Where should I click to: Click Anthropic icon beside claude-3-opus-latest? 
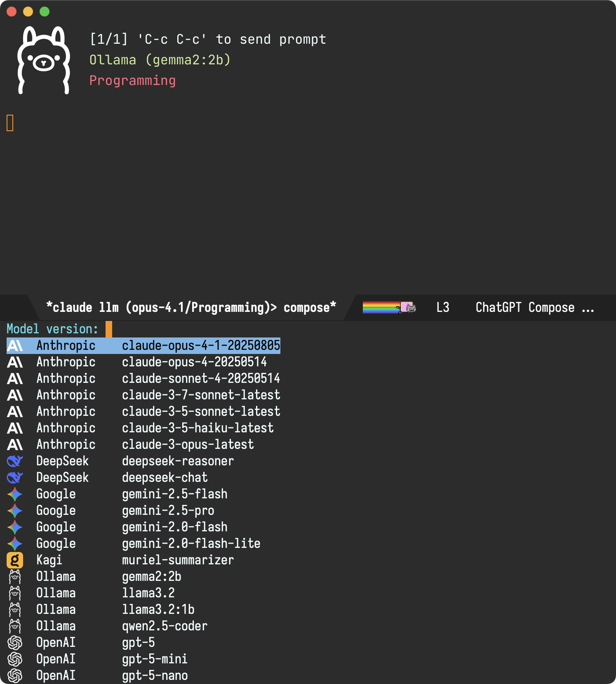(15, 444)
